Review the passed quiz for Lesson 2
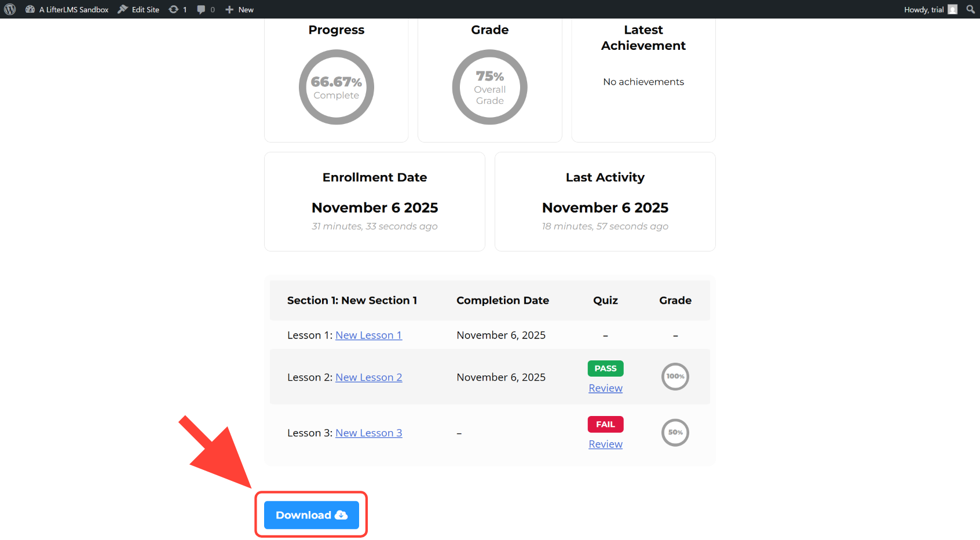 (x=605, y=388)
